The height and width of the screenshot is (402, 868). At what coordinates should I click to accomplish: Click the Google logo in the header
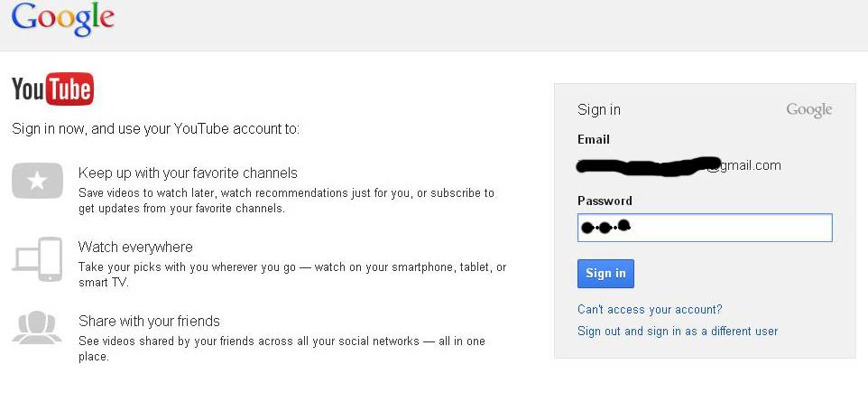(62, 19)
